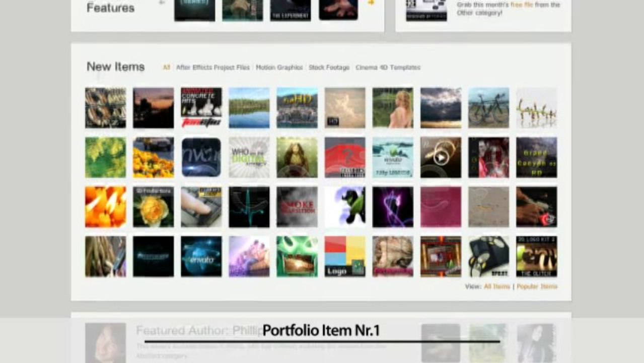View 'All Items' link below thumbnails
This screenshot has height=363, width=644.
coord(497,286)
